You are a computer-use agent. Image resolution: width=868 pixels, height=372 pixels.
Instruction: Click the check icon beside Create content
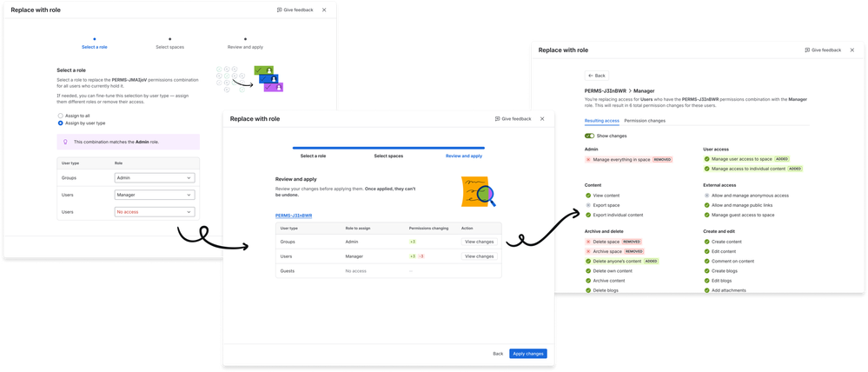(x=707, y=242)
